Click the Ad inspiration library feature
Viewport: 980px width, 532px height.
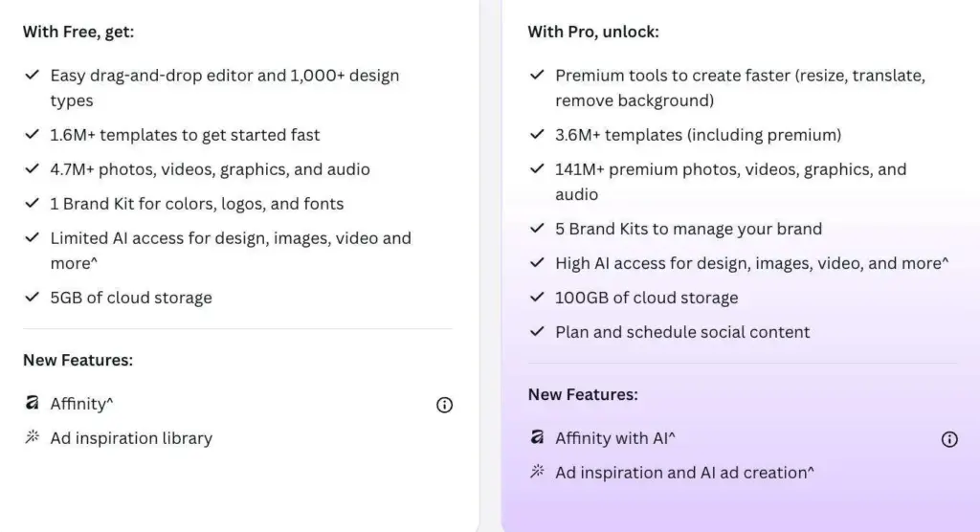pos(131,438)
